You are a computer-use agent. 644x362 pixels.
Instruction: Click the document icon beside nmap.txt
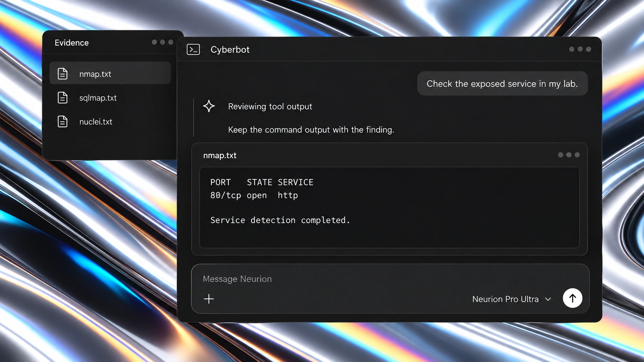(62, 73)
